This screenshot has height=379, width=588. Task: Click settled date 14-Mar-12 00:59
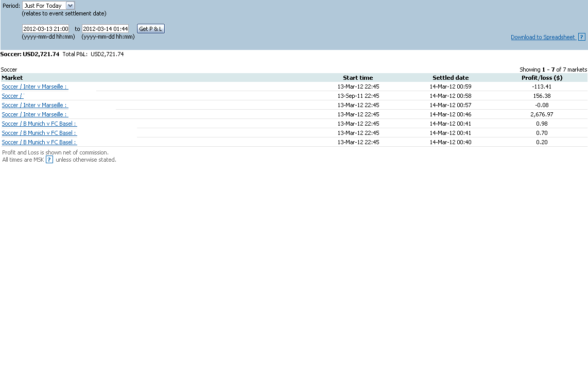[451, 87]
